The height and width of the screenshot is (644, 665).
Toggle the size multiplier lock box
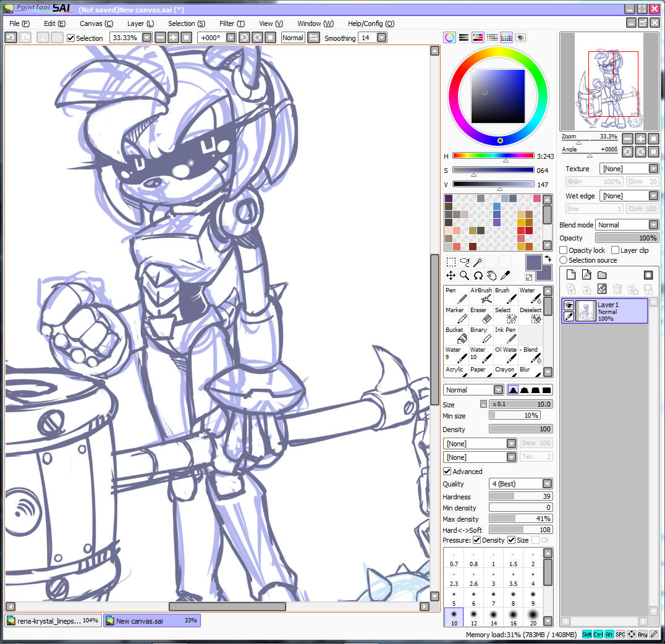coord(483,404)
